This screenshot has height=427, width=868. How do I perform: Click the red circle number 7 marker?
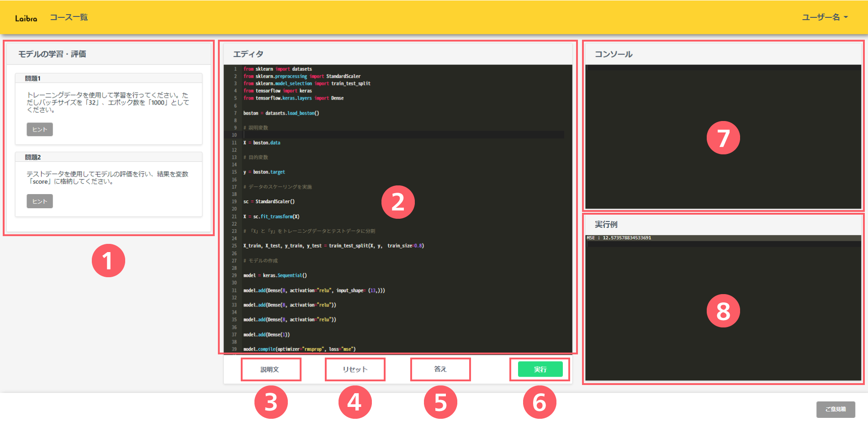(x=723, y=138)
